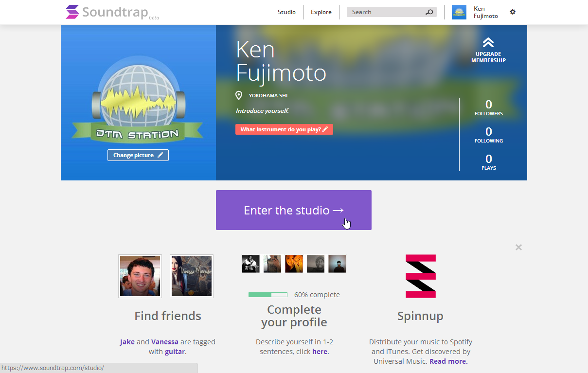Open the Jake link
The width and height of the screenshot is (588, 373).
[x=127, y=342]
